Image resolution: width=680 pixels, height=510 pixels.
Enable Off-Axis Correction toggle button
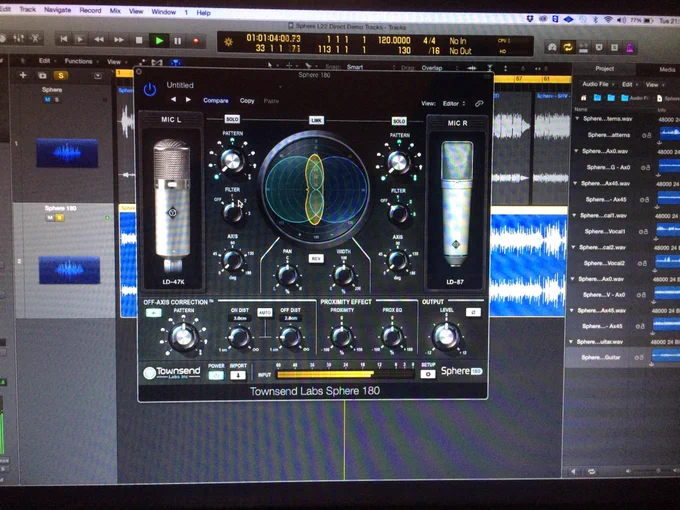coord(153,313)
